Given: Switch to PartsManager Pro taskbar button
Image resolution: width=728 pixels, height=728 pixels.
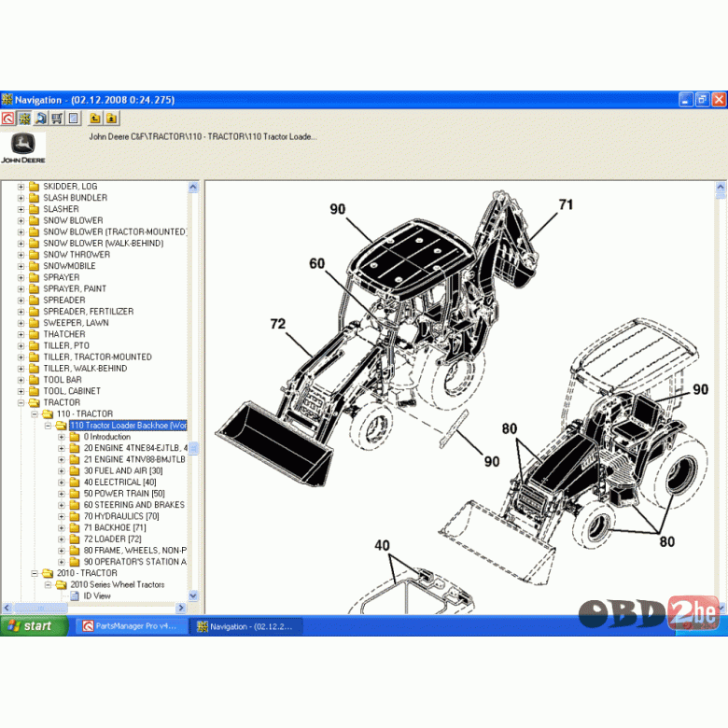Looking at the screenshot, I should pyautogui.click(x=132, y=626).
